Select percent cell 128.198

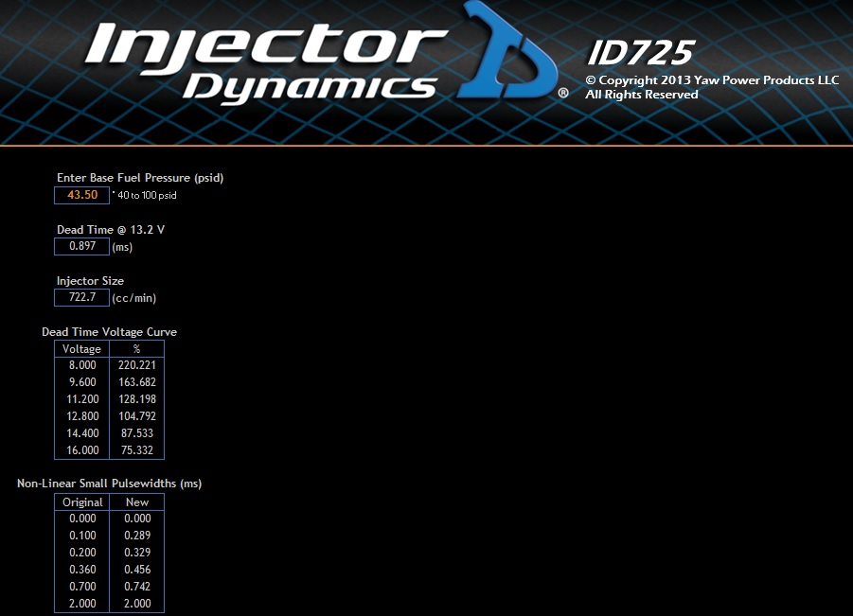[x=136, y=399]
